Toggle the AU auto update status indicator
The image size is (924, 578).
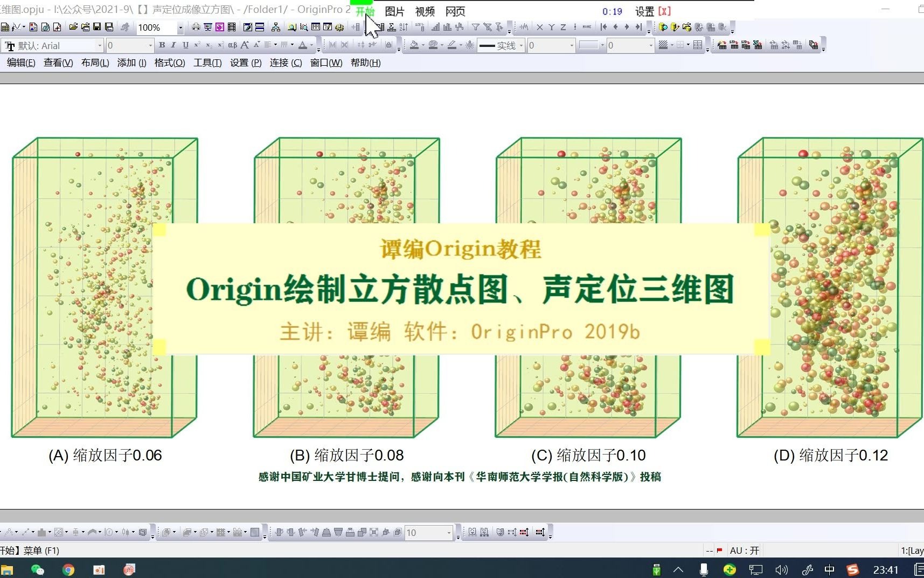point(745,551)
